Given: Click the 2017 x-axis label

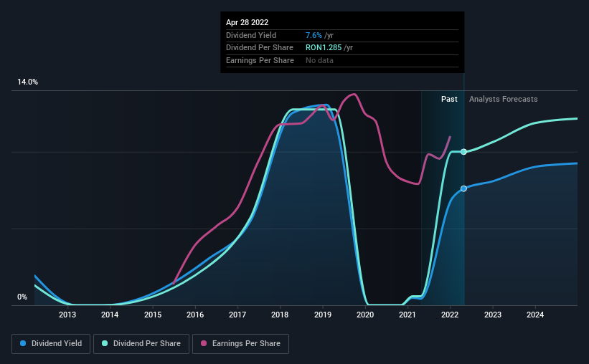Looking at the screenshot, I should pyautogui.click(x=237, y=315).
